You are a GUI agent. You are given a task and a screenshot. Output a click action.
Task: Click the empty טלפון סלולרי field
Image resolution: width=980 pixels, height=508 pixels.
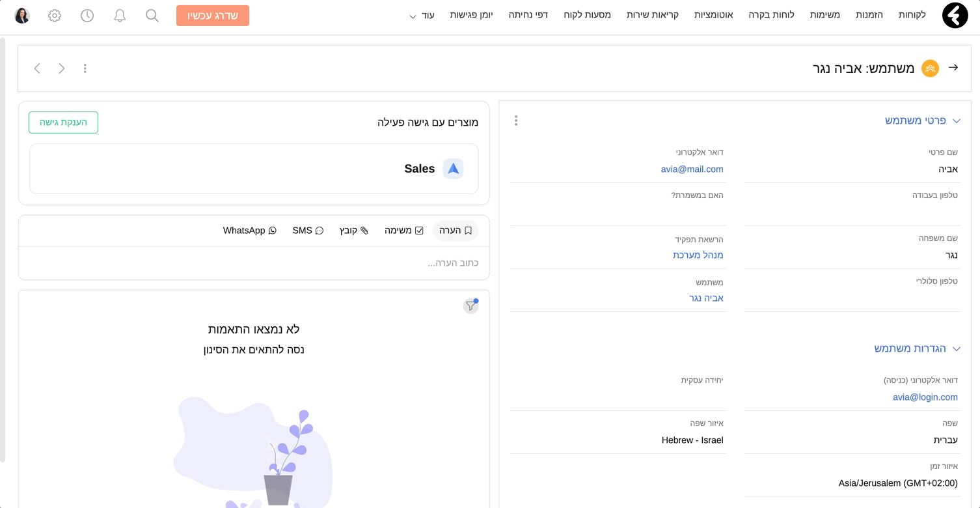click(x=852, y=298)
